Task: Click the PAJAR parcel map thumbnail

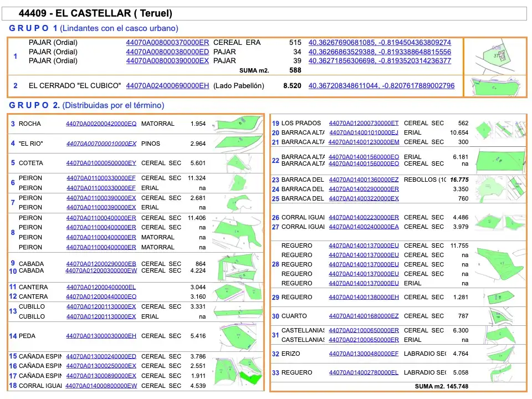Action: click(495, 57)
